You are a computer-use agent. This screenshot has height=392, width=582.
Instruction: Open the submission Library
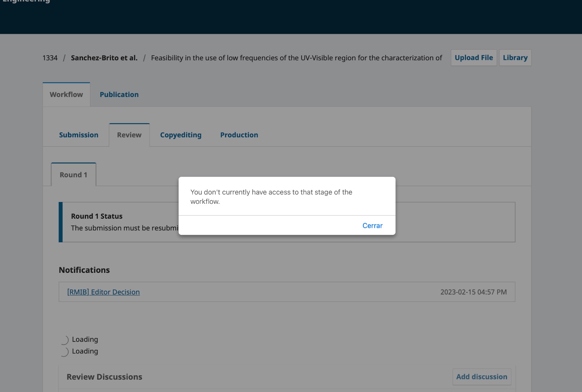pyautogui.click(x=515, y=58)
